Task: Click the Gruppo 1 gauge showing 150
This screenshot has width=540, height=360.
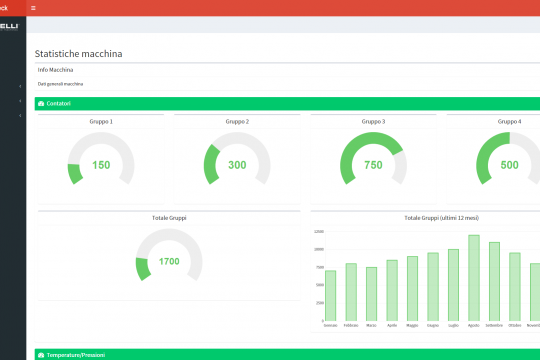Action: 101,159
